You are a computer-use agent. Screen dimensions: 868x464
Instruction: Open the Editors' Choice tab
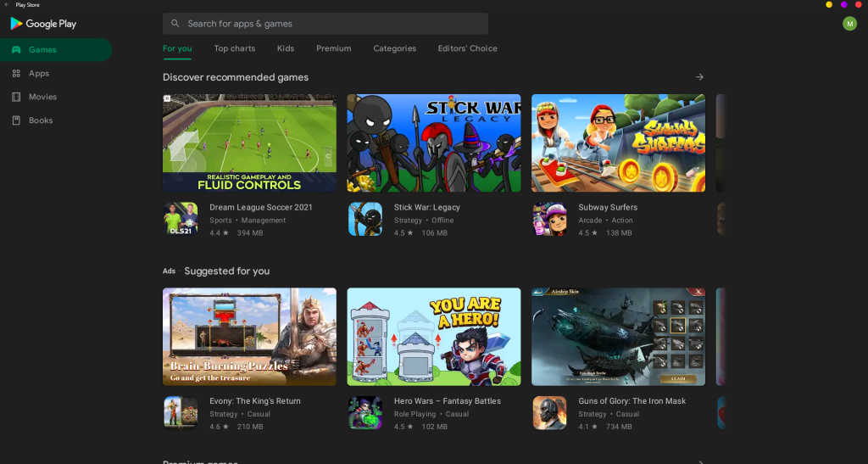(x=468, y=48)
